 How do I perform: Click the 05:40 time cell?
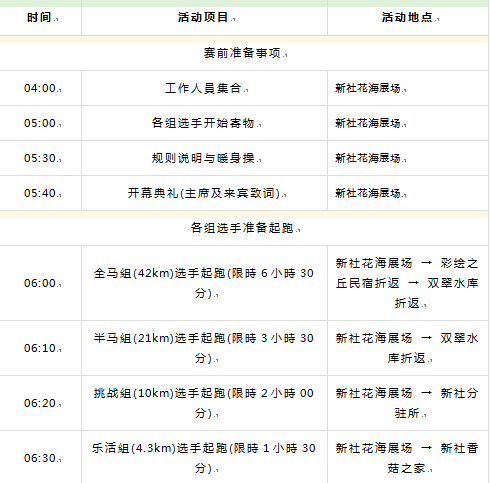point(40,193)
